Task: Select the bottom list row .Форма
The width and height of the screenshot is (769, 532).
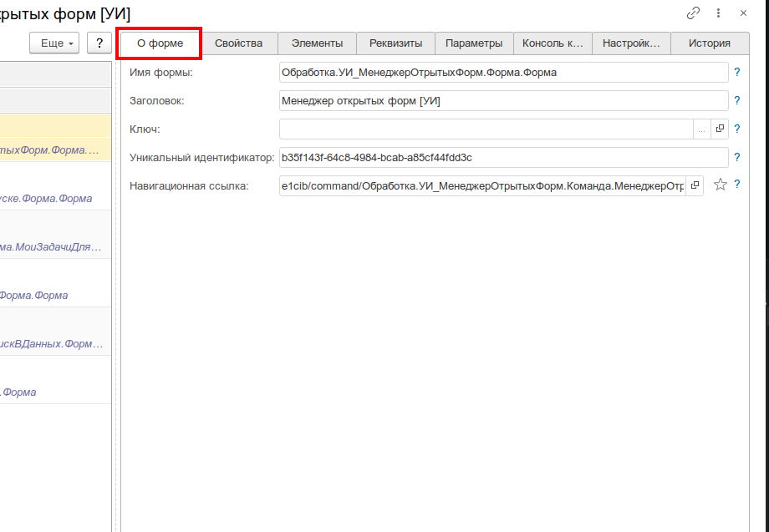Action: pyautogui.click(x=55, y=381)
